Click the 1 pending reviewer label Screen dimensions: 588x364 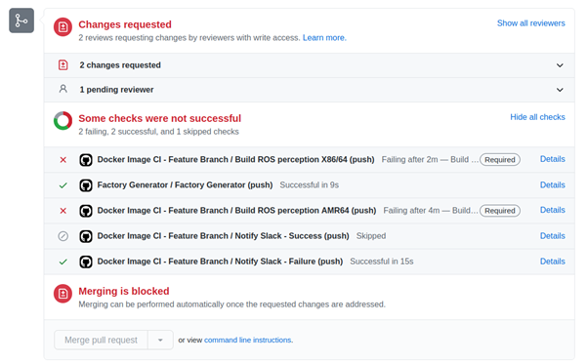point(116,90)
